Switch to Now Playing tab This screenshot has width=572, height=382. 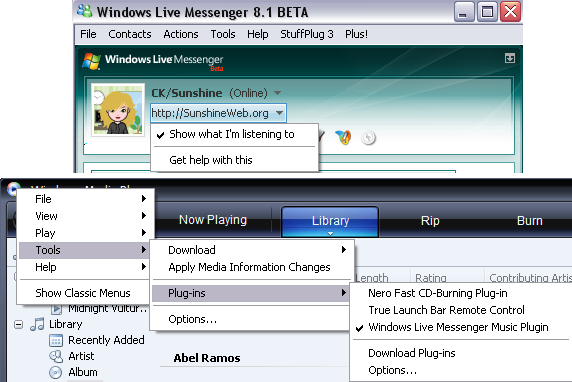[213, 220]
